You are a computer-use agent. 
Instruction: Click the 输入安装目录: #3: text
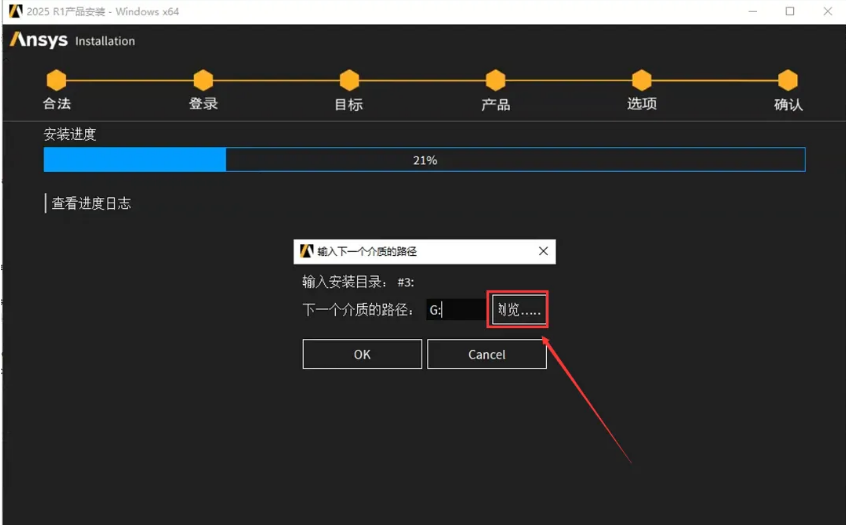click(x=358, y=282)
